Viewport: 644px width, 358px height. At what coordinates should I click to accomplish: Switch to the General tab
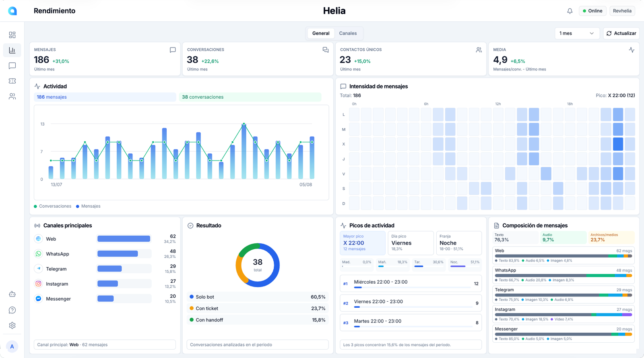321,33
